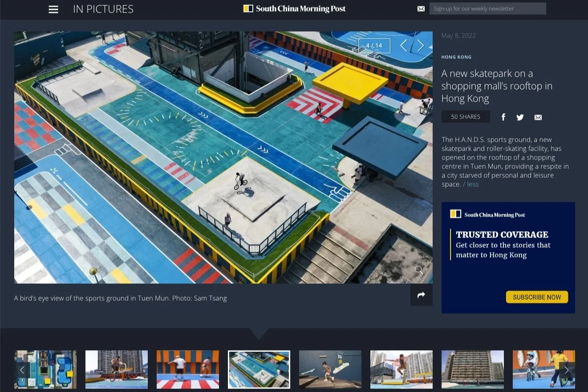
Task: Open the kids on balance bikes thumbnail
Action: [544, 369]
